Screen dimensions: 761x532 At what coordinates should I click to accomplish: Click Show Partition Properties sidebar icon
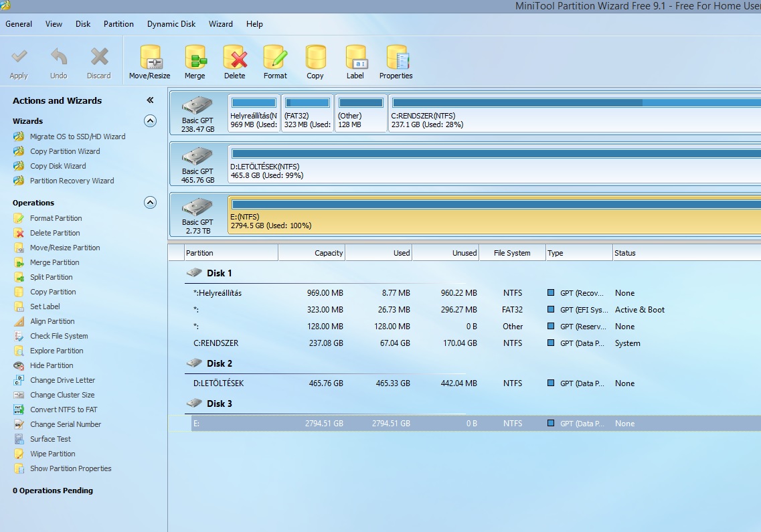[x=19, y=468]
